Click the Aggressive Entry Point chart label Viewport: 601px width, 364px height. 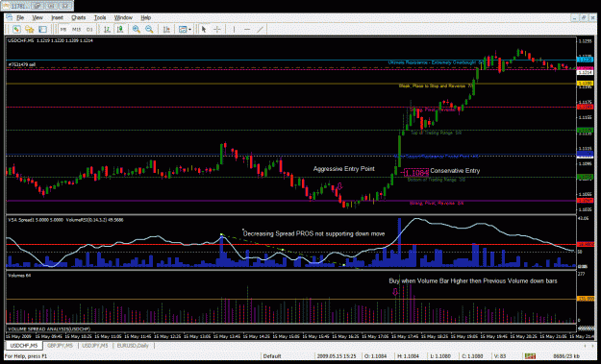coord(344,169)
